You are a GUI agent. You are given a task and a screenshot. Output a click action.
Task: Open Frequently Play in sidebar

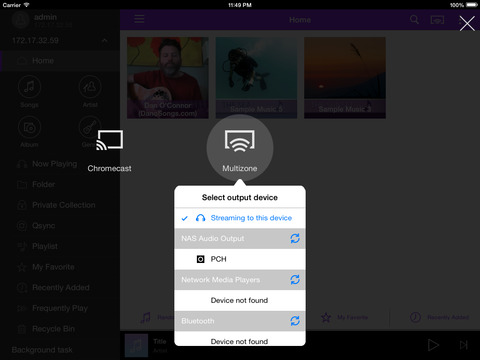(60, 308)
